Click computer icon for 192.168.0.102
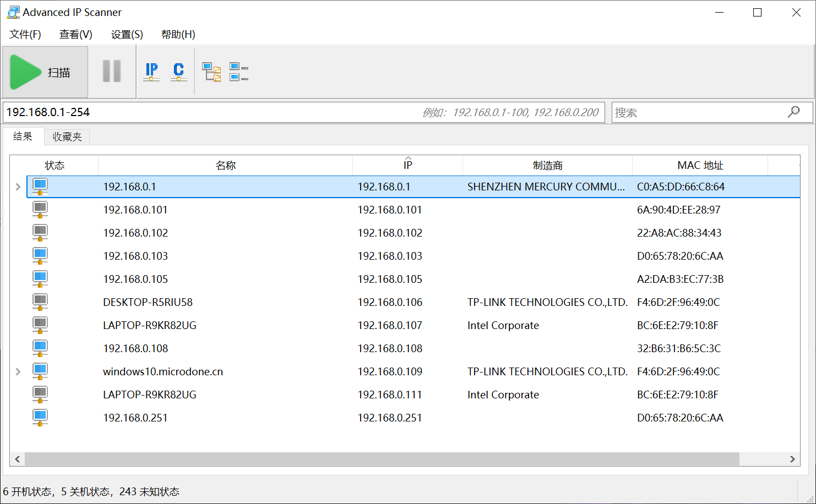 (x=40, y=233)
